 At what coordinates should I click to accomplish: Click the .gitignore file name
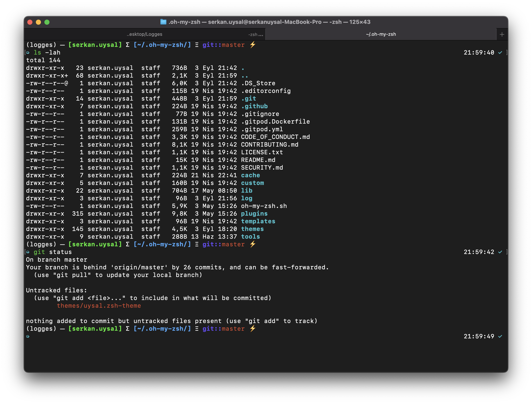(x=260, y=114)
